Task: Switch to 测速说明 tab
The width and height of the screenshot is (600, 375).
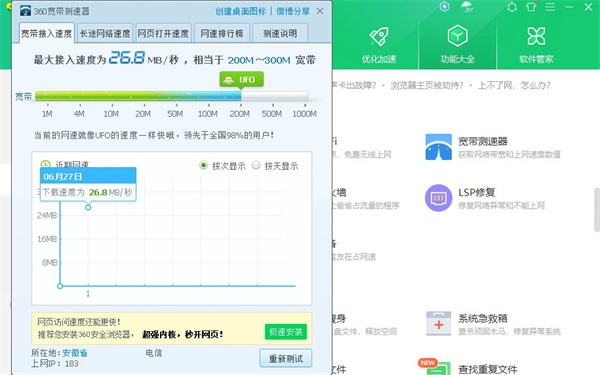Action: (280, 34)
